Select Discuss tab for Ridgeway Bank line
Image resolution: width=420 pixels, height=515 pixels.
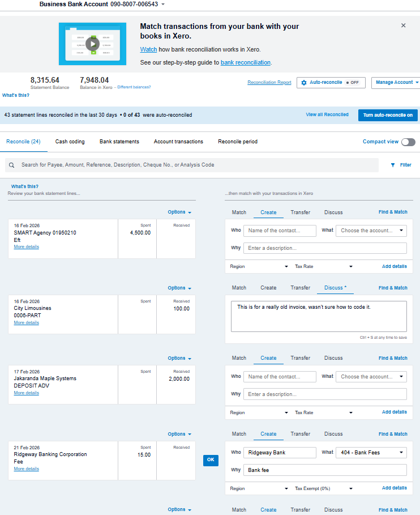click(333, 434)
